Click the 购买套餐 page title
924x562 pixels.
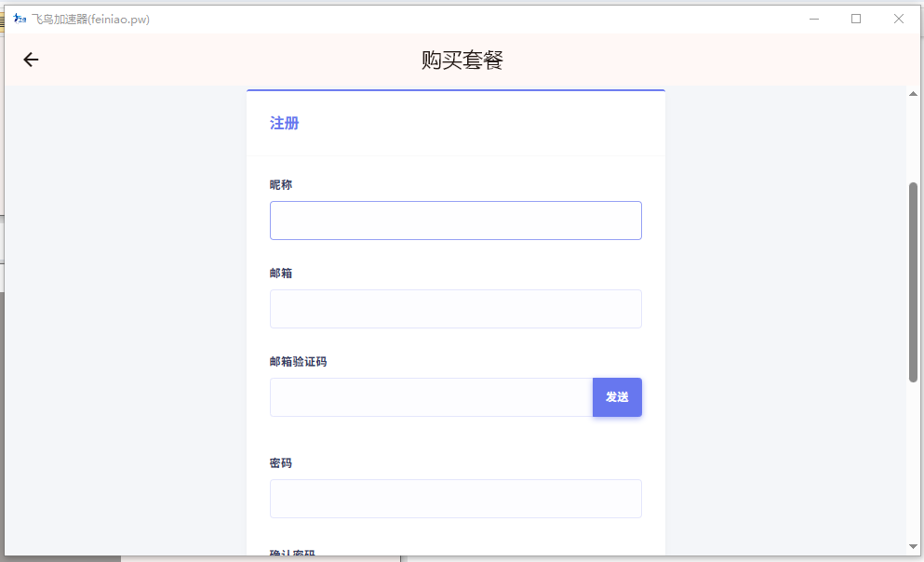(x=462, y=60)
